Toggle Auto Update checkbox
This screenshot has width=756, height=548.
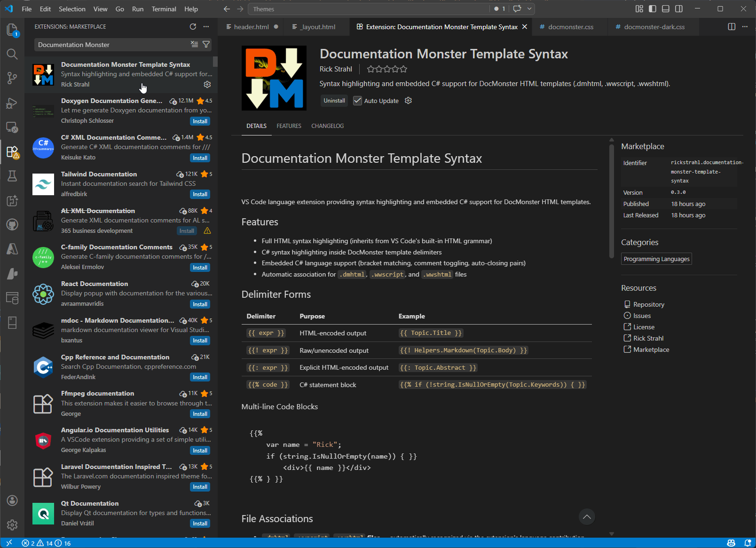tap(357, 101)
